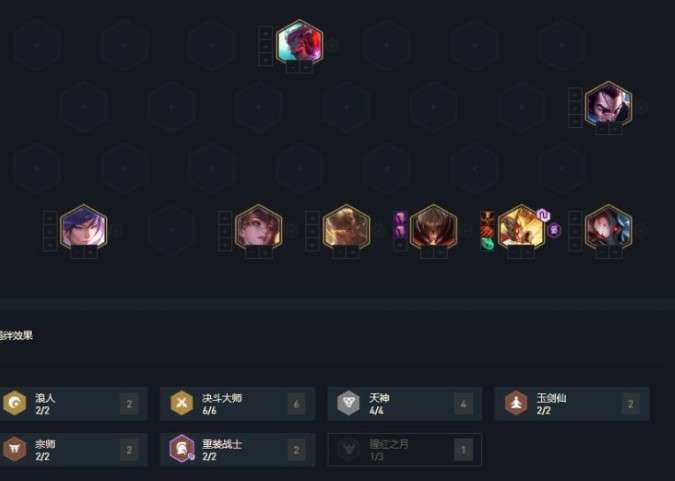Click the 宗师 2/2 trait icon
Screen dimensions: 675x481
coord(15,449)
